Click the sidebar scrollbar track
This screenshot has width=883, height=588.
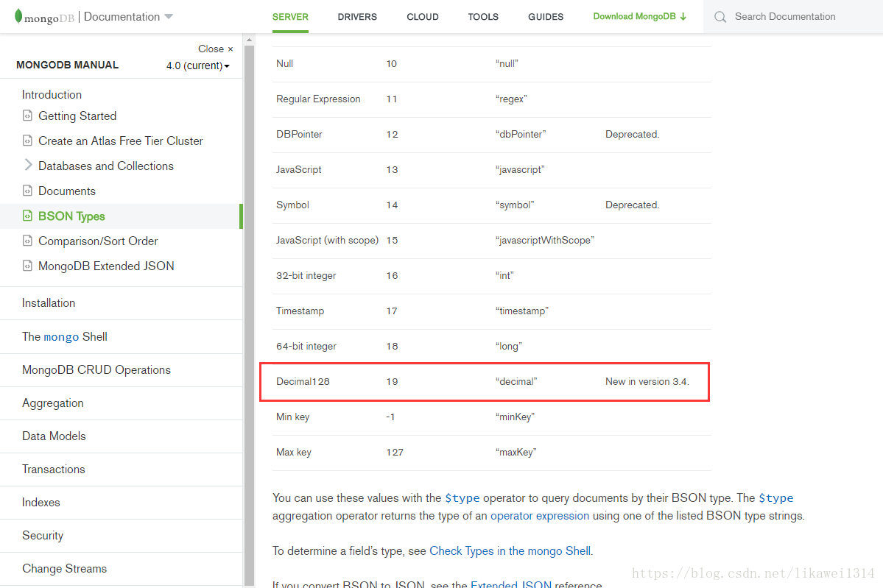(249, 315)
